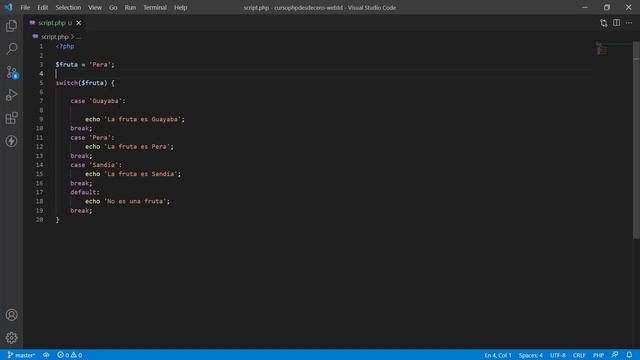Viewport: 640px width, 360px height.
Task: Click "echo 'La fruta es Guayaba';" line
Action: point(135,119)
